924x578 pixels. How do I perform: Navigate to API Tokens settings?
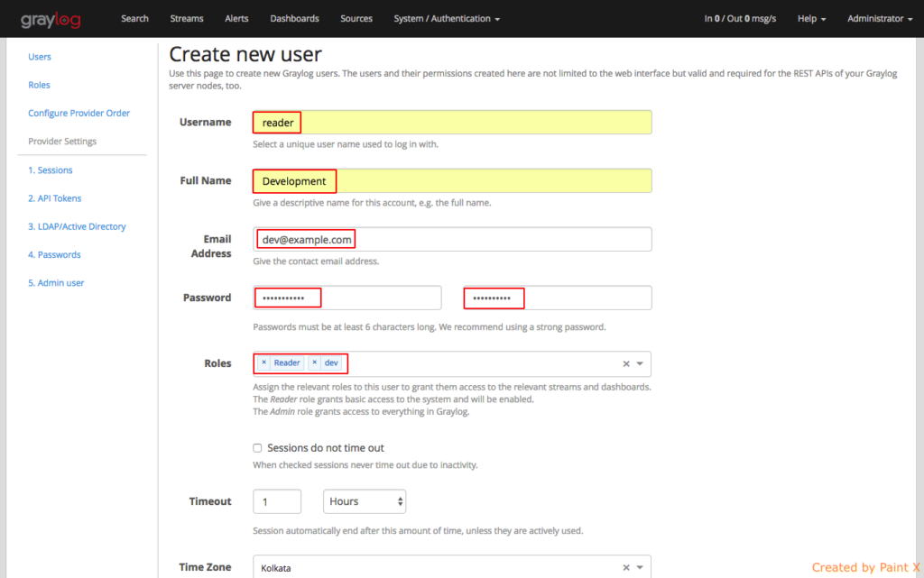point(56,197)
